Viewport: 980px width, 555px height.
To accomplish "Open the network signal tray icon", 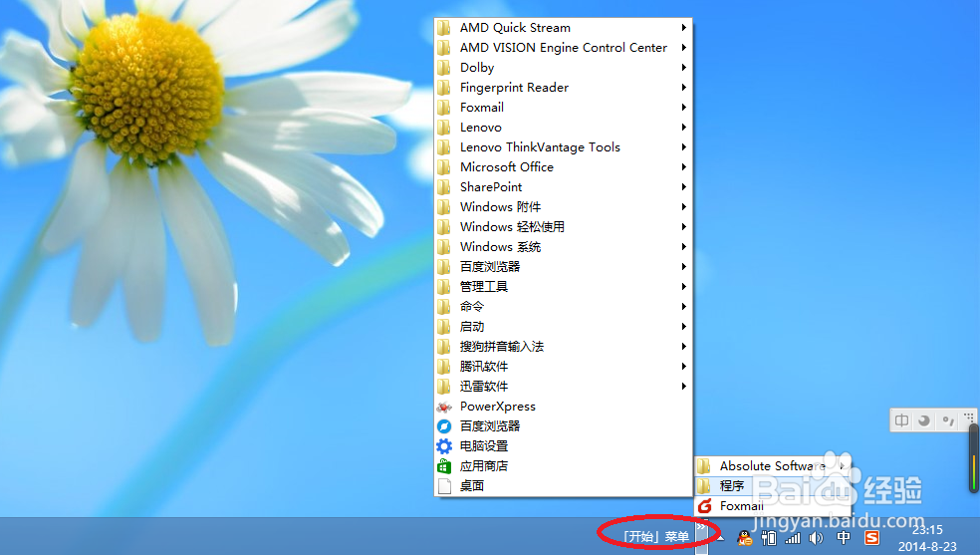I will pyautogui.click(x=793, y=537).
